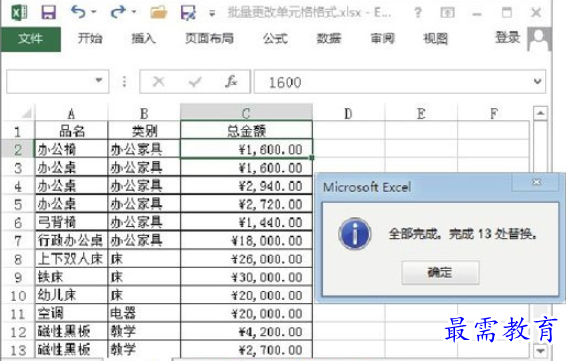
Task: Select cell containing 弓背椅
Action: pyautogui.click(x=71, y=222)
